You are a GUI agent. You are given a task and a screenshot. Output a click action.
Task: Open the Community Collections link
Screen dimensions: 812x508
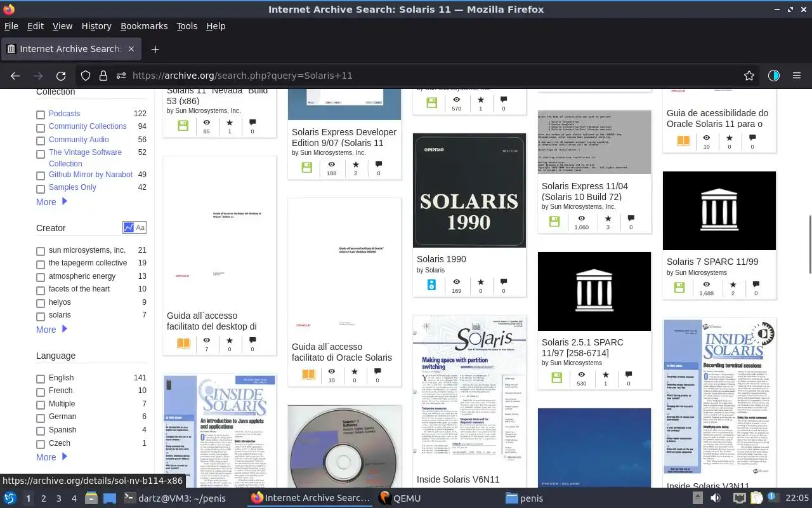(88, 126)
